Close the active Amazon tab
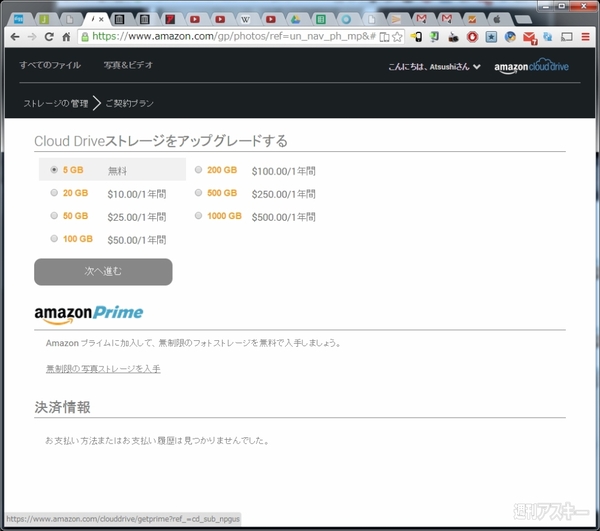This screenshot has width=600, height=531. (101, 19)
